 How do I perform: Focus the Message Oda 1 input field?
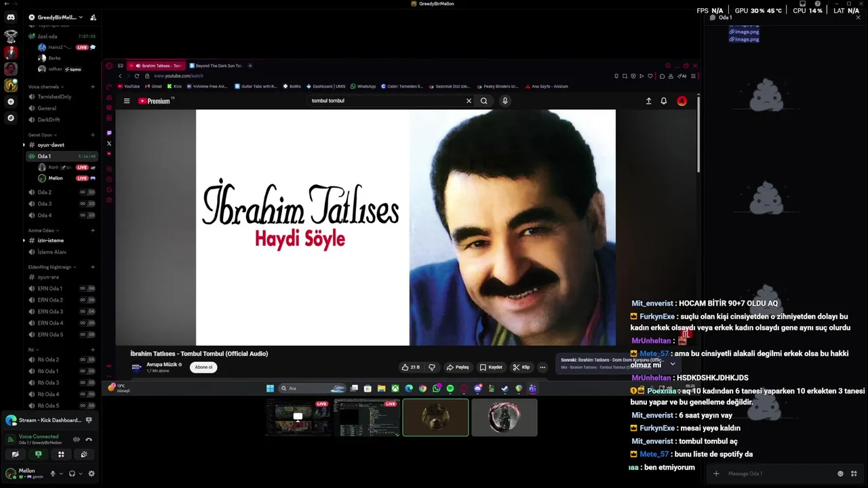pos(780,474)
